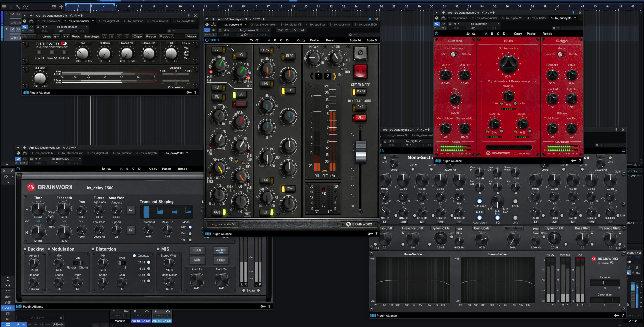Screen dimensions: 644x327
Task: Click the question mark help in bx_digital V3 footer
Action: pyautogui.click(x=623, y=315)
